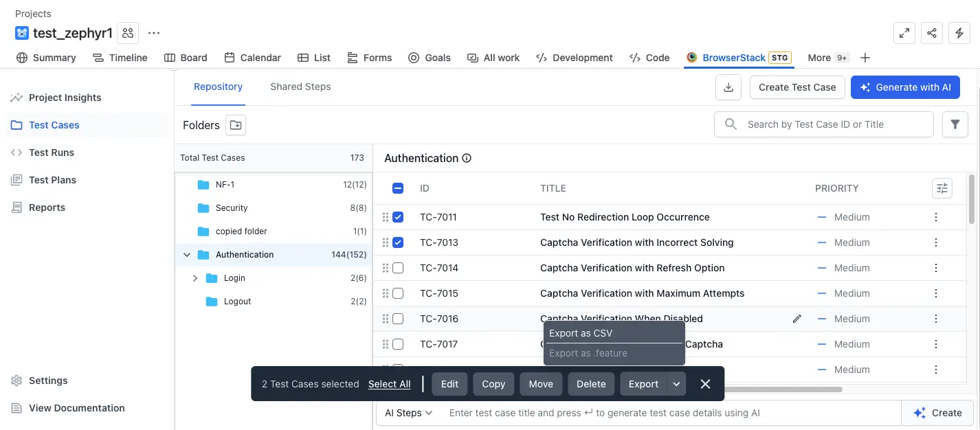Expand the Login folder chevron
The height and width of the screenshot is (430, 980).
pyautogui.click(x=195, y=278)
